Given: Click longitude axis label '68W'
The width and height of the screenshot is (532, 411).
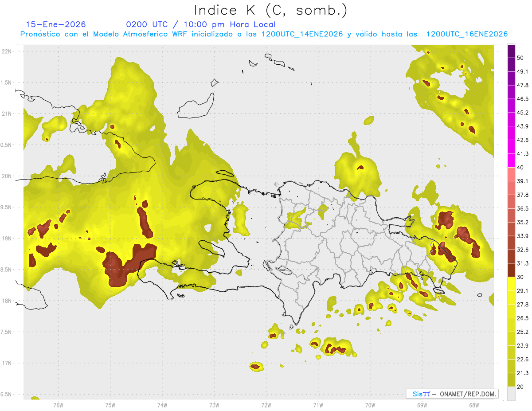Looking at the screenshot, I should point(473,405).
